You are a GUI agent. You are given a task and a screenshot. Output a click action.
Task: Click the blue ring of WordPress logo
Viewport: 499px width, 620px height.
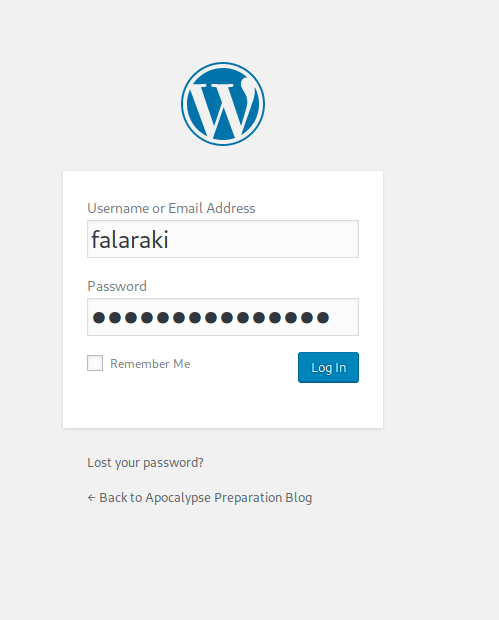tap(223, 64)
